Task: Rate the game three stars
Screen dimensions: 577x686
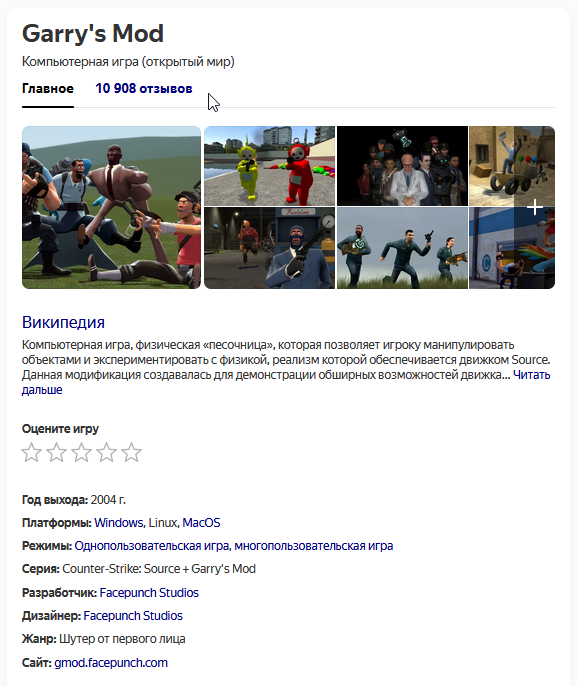Action: pyautogui.click(x=81, y=452)
